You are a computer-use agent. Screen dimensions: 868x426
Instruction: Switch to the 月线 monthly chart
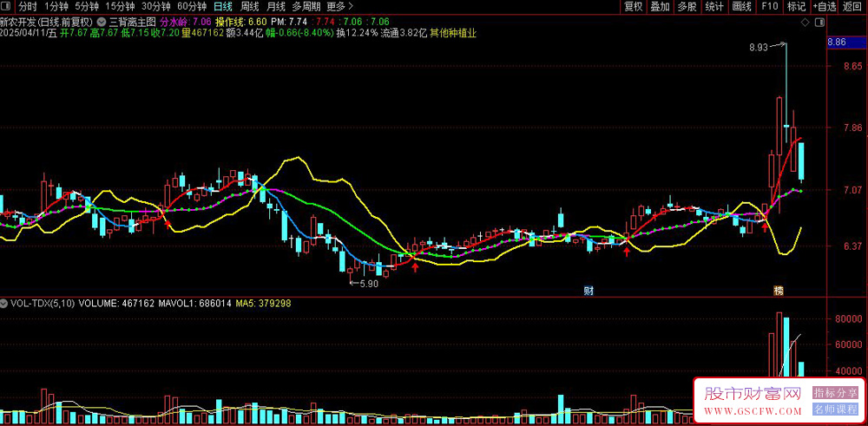(276, 7)
